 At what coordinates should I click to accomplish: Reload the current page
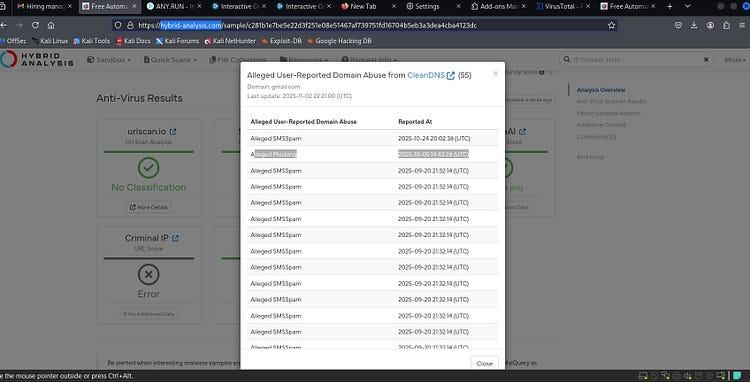(x=35, y=25)
